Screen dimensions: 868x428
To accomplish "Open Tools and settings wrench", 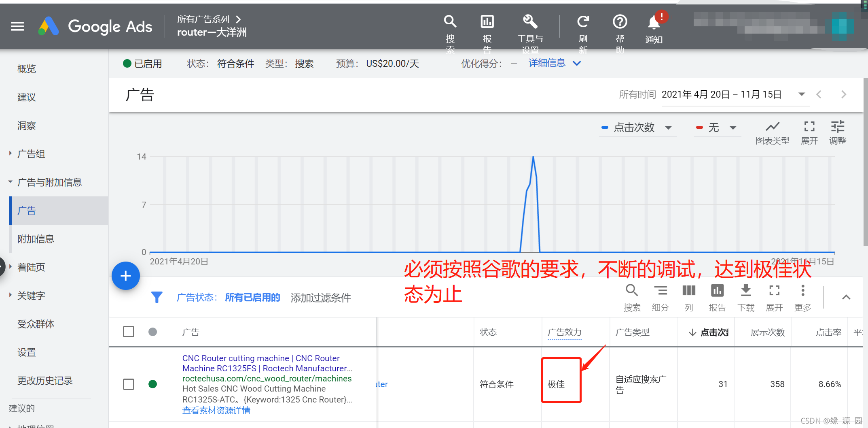I will point(530,21).
